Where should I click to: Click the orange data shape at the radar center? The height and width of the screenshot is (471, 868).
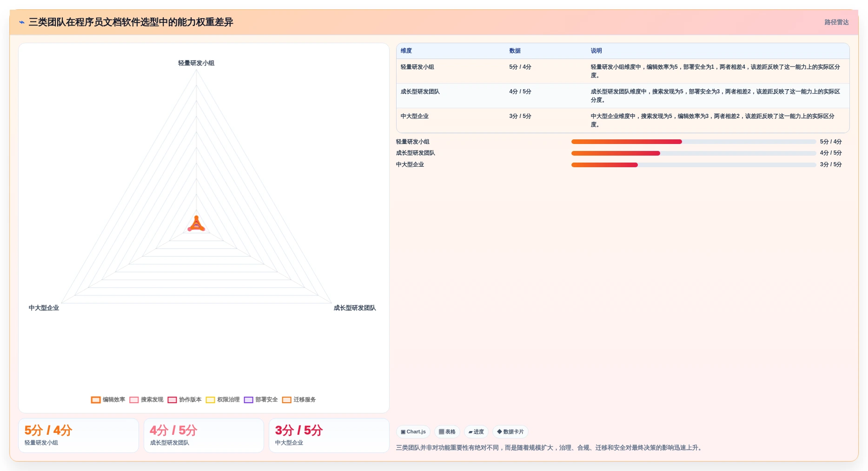[196, 224]
